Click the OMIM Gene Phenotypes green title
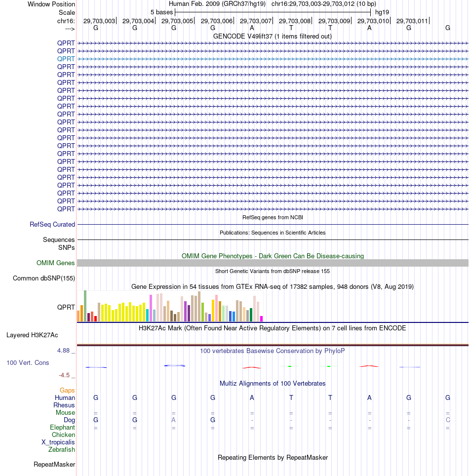Viewport: 469px width, 476px height. [273, 256]
